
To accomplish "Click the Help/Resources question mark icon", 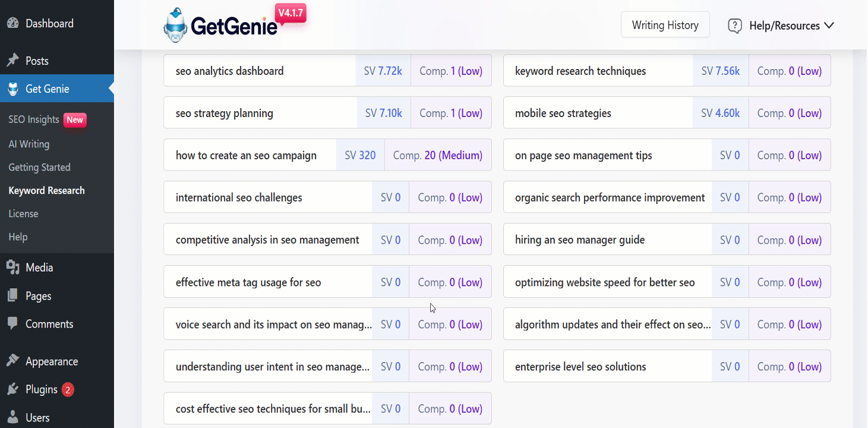I will pos(735,26).
